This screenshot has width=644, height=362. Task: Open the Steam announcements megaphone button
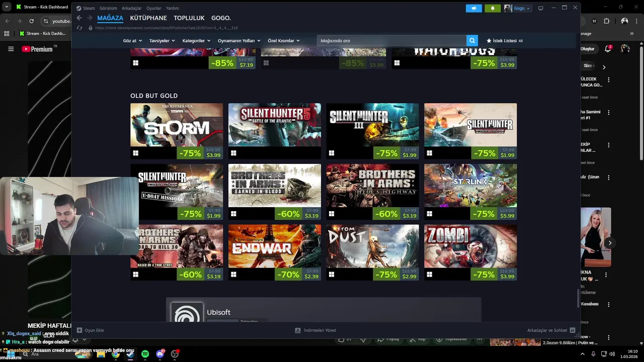coord(473,8)
